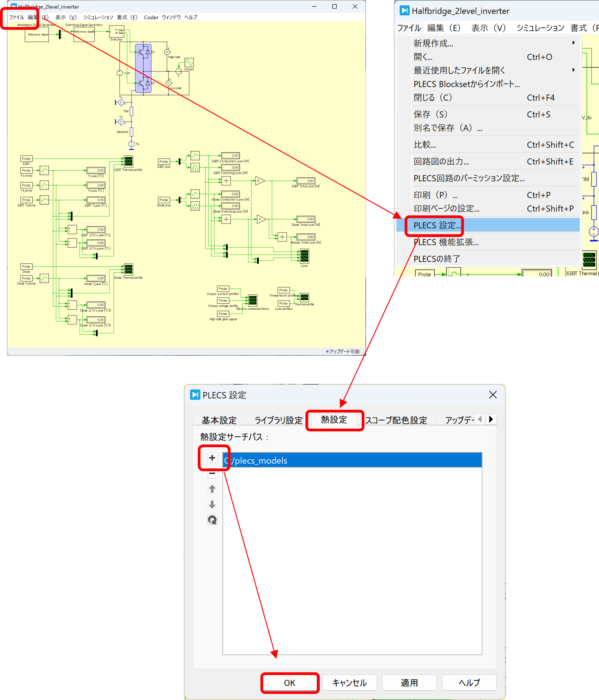This screenshot has height=700, width=599.
Task: Click the IGBT Thermal profile scope block
Action: (x=128, y=162)
